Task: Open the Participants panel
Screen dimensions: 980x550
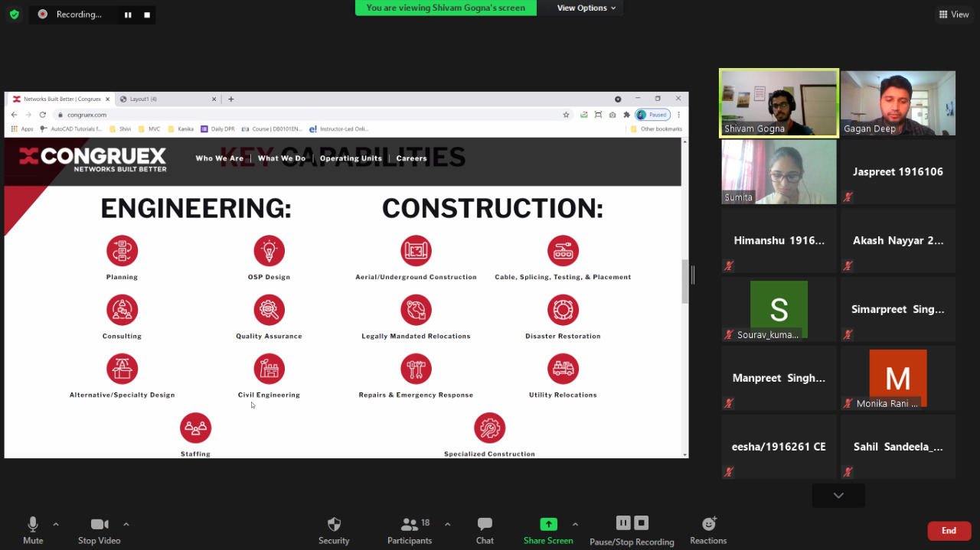Action: 410,530
